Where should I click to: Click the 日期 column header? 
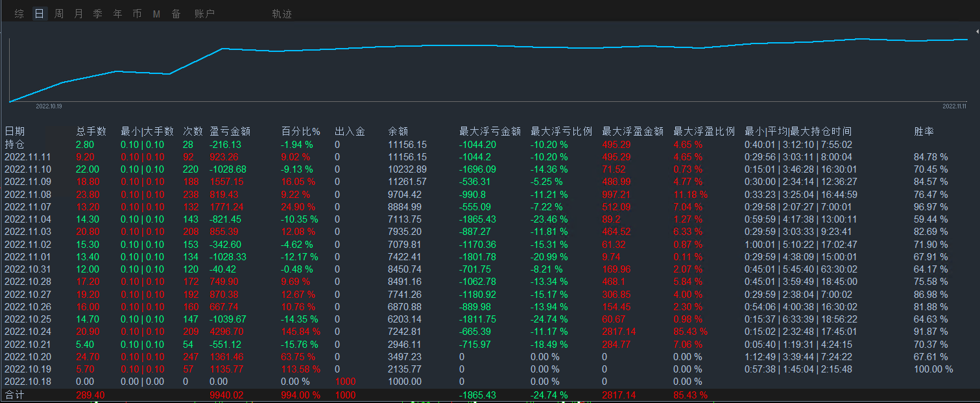[x=14, y=132]
